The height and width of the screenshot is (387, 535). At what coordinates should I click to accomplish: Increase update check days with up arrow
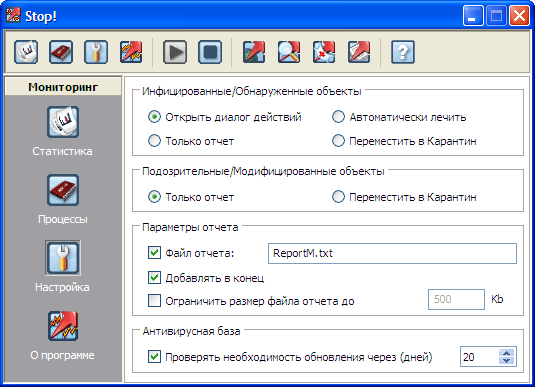point(507,353)
